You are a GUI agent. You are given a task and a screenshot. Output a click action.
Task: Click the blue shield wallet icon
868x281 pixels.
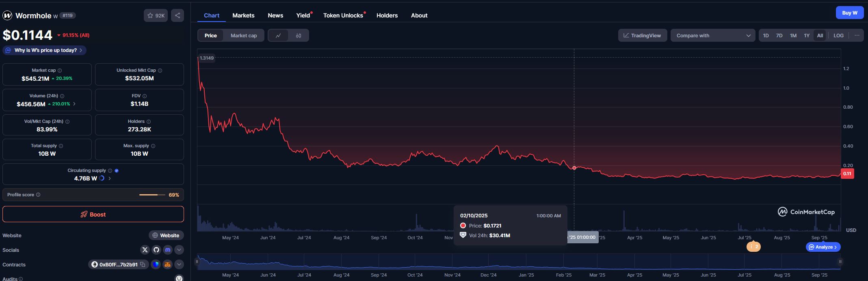[x=156, y=264]
